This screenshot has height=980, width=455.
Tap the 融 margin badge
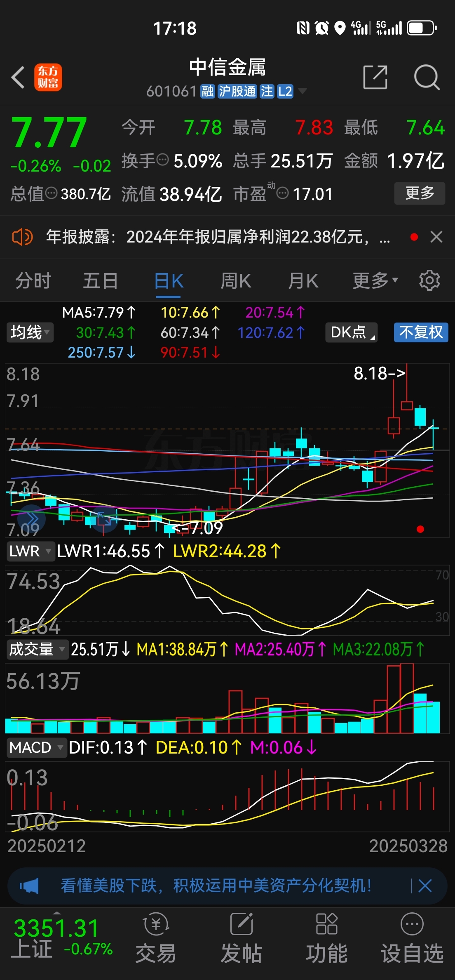208,91
